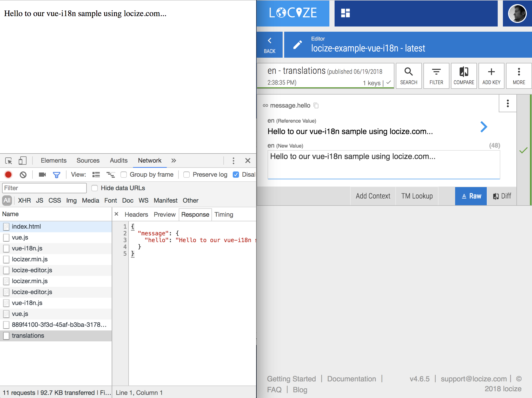Check Hide data URLs
Screen dimensions: 532x398
tap(95, 188)
